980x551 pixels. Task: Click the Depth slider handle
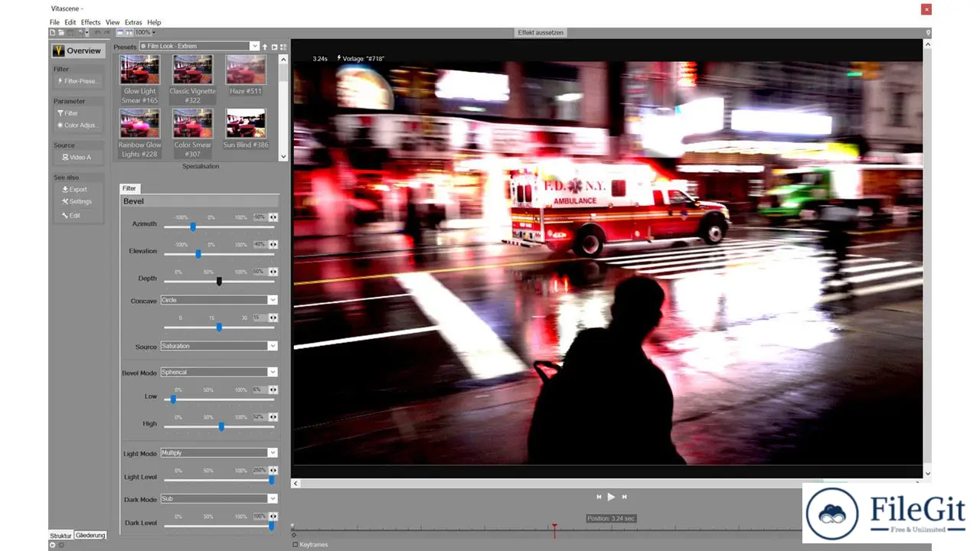pyautogui.click(x=219, y=282)
